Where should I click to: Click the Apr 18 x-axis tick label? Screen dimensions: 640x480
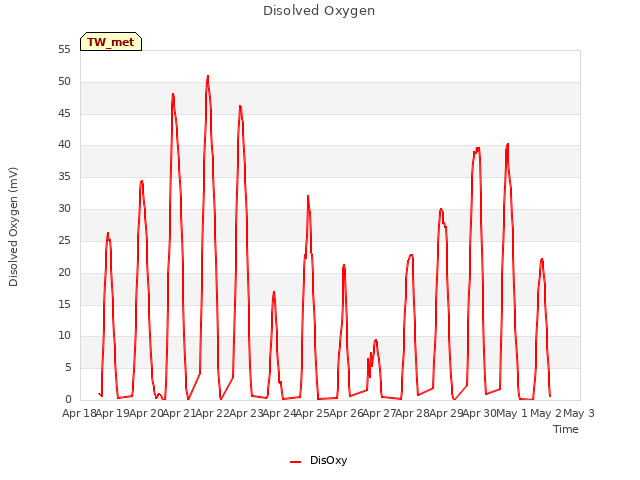[79, 413]
